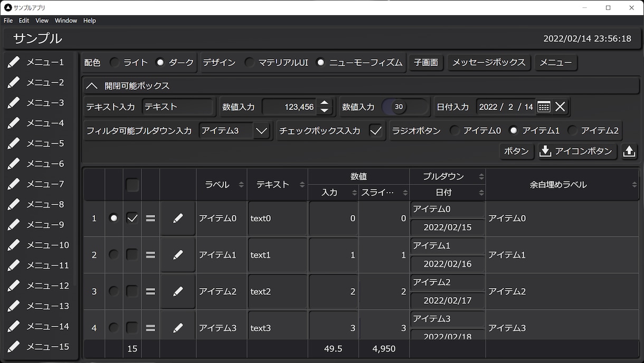Click the メッセージボックス button
The width and height of the screenshot is (644, 363).
point(489,62)
